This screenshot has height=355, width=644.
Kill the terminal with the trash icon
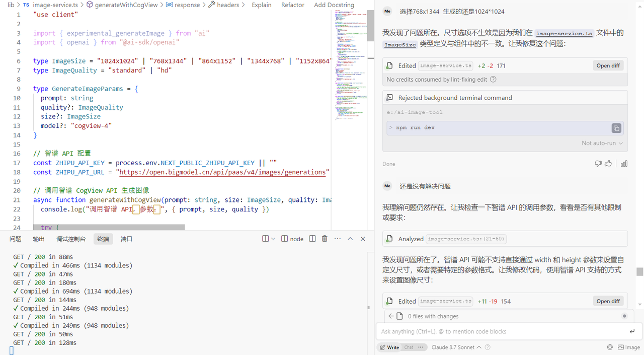tap(325, 239)
